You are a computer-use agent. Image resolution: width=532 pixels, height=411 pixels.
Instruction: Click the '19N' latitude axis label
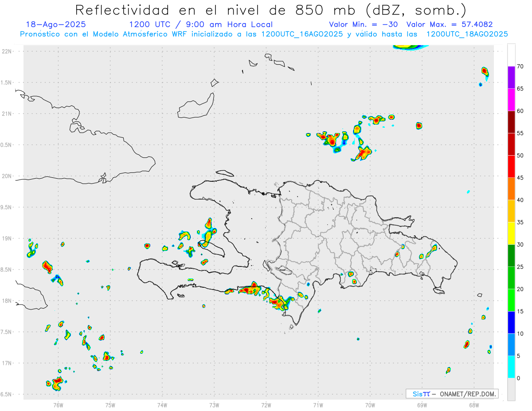[x=7, y=239]
